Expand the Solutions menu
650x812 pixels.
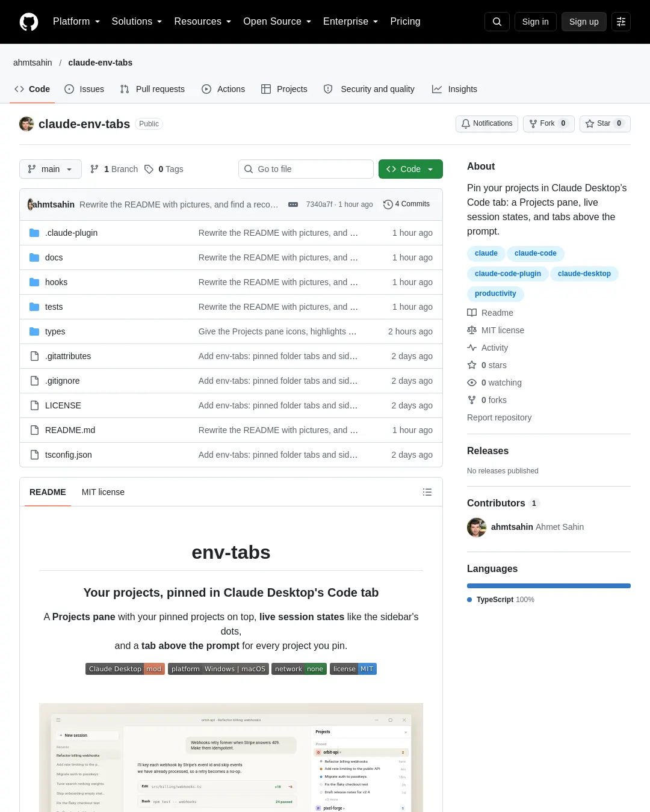(137, 22)
